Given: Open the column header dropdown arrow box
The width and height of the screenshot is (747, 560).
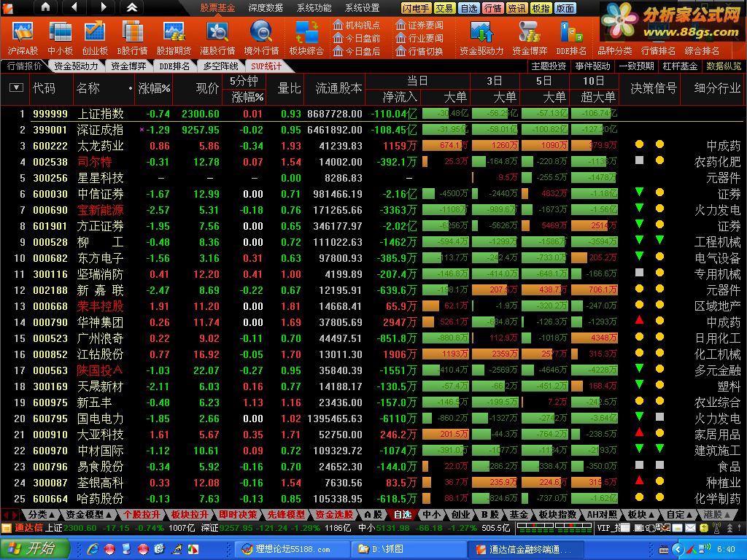Looking at the screenshot, I should click(x=16, y=87).
